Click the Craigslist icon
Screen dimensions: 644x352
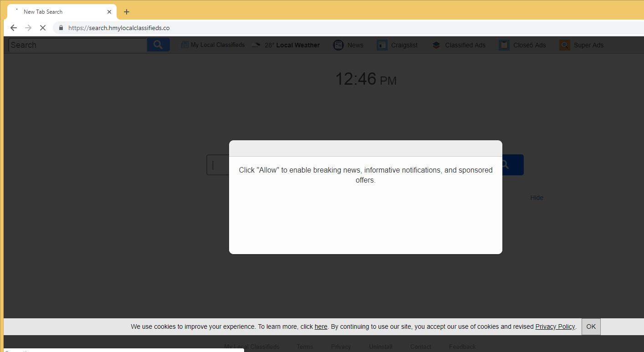click(382, 45)
